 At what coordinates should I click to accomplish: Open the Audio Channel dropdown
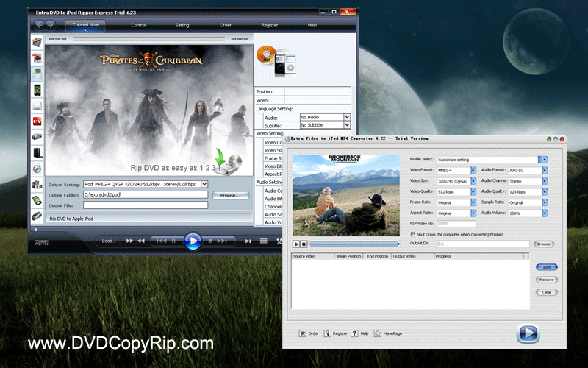[545, 181]
